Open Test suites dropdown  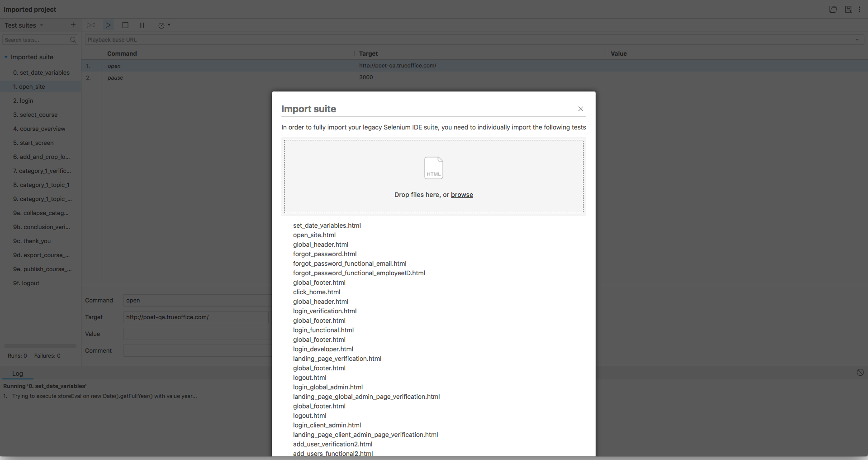tap(24, 25)
